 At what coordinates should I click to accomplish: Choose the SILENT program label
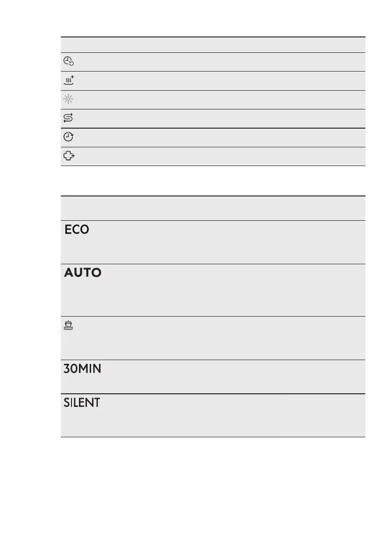click(81, 403)
